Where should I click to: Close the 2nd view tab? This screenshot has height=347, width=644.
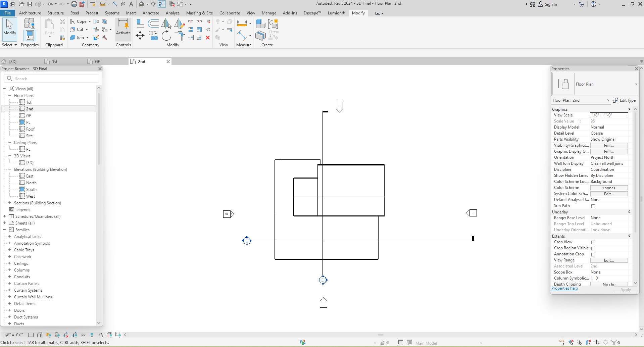[x=168, y=61]
